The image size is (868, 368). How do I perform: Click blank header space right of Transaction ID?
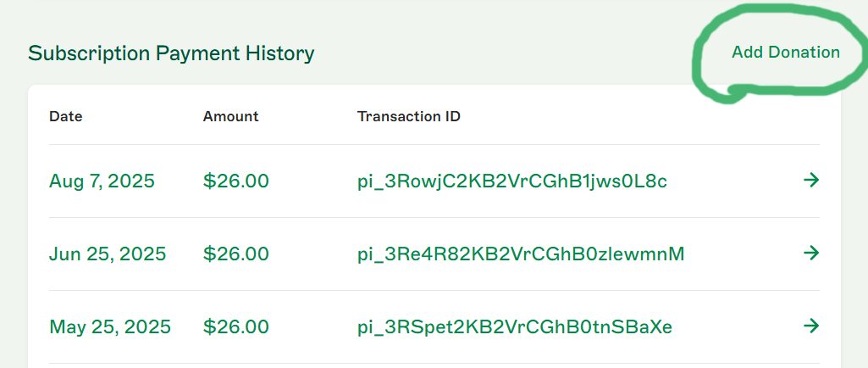click(x=635, y=116)
